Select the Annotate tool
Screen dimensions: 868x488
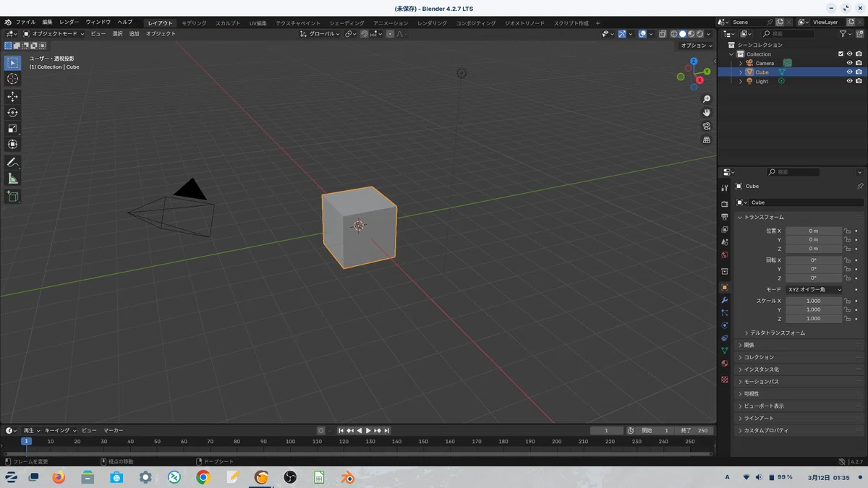12,162
